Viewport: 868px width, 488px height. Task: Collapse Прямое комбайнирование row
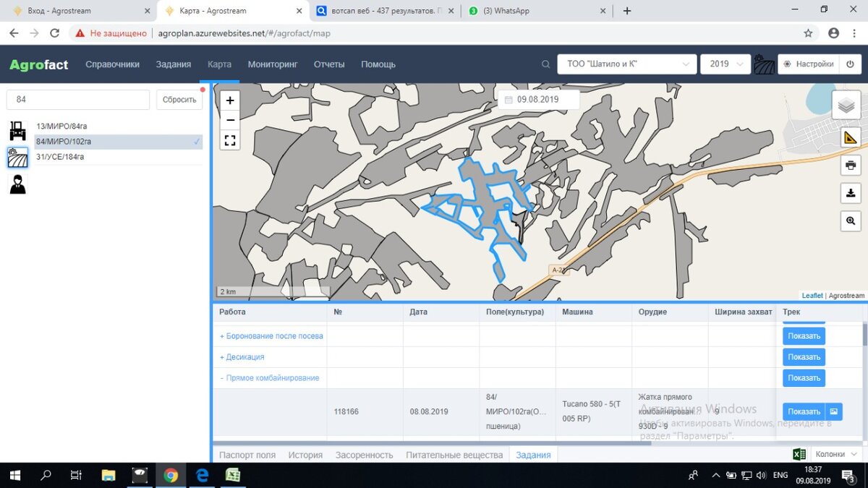[269, 378]
